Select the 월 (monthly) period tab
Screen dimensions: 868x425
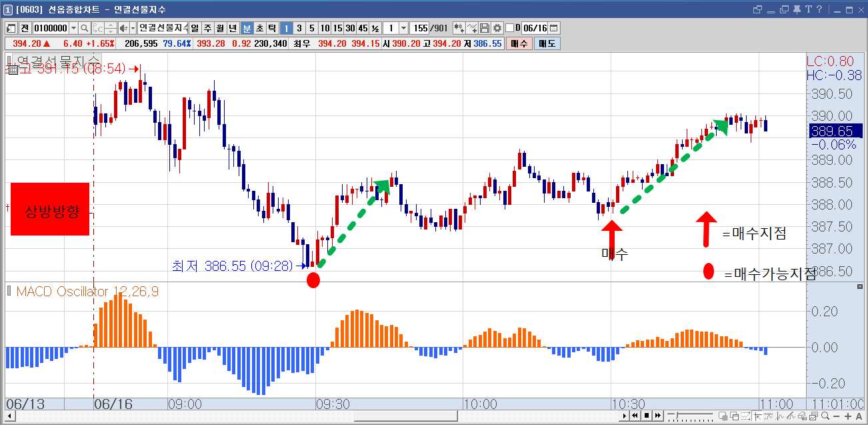(x=220, y=28)
